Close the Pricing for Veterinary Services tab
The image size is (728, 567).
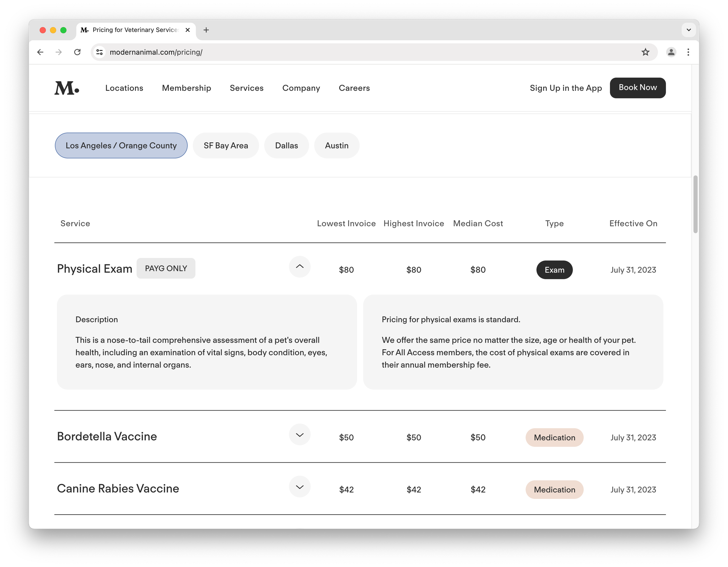pos(188,30)
